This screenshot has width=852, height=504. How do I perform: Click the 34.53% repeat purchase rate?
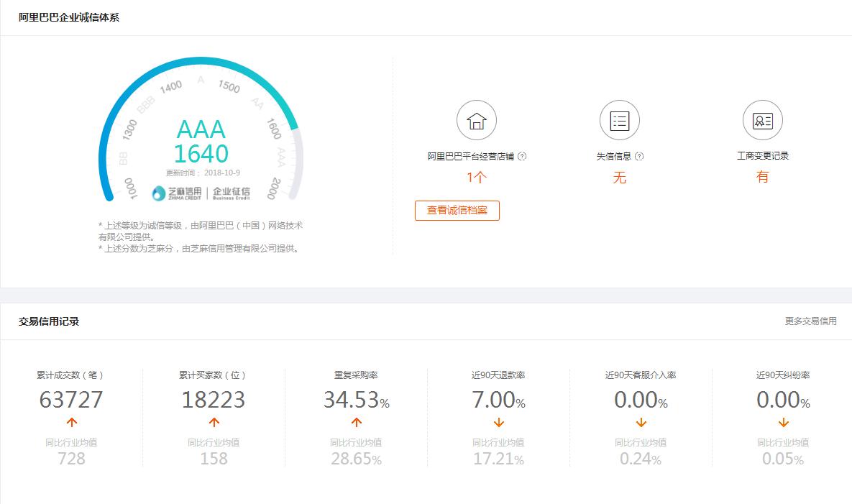point(357,400)
